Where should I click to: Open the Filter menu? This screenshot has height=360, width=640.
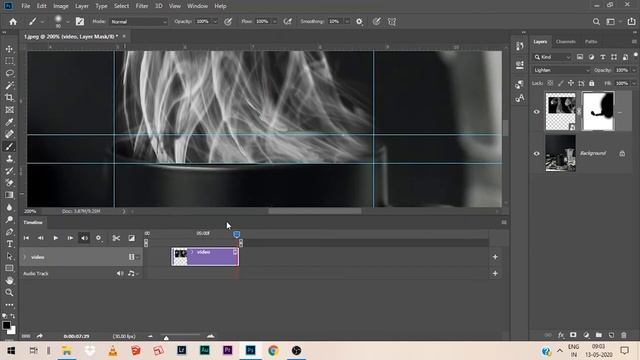point(142,6)
